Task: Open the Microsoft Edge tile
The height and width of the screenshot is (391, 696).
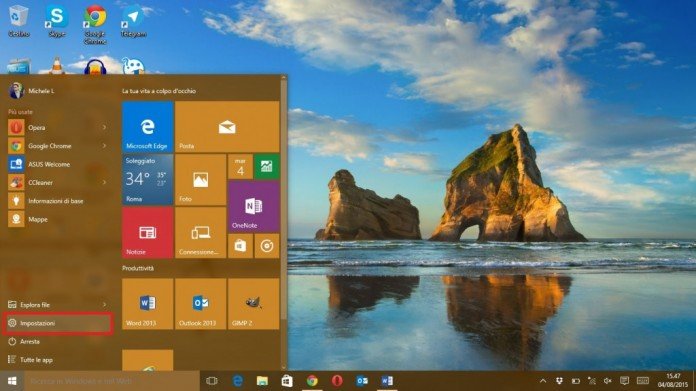Action: click(x=147, y=127)
